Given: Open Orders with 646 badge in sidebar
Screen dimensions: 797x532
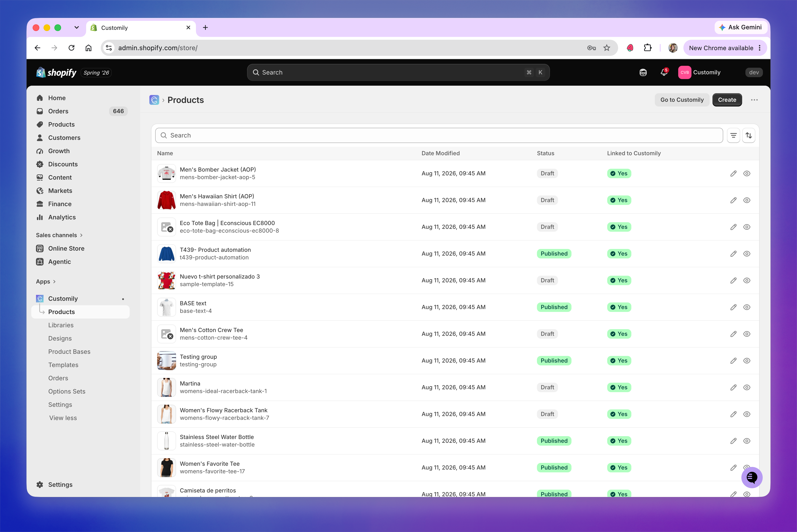Looking at the screenshot, I should coord(80,111).
